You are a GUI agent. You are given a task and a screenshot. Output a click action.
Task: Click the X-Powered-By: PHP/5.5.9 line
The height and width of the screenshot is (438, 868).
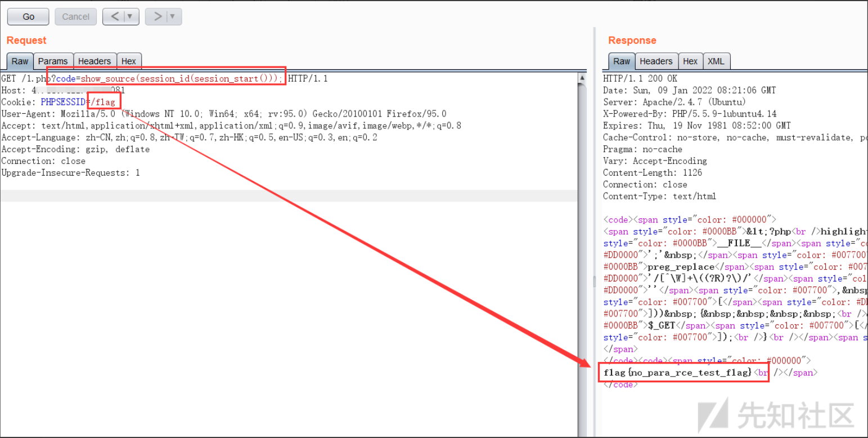click(690, 114)
